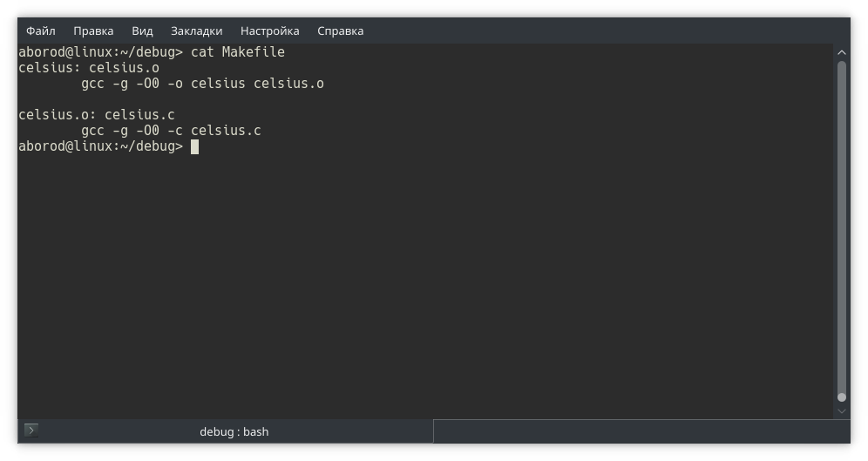Select the 'debug : bash' tab
Viewport: 868px width, 461px height.
tap(234, 431)
